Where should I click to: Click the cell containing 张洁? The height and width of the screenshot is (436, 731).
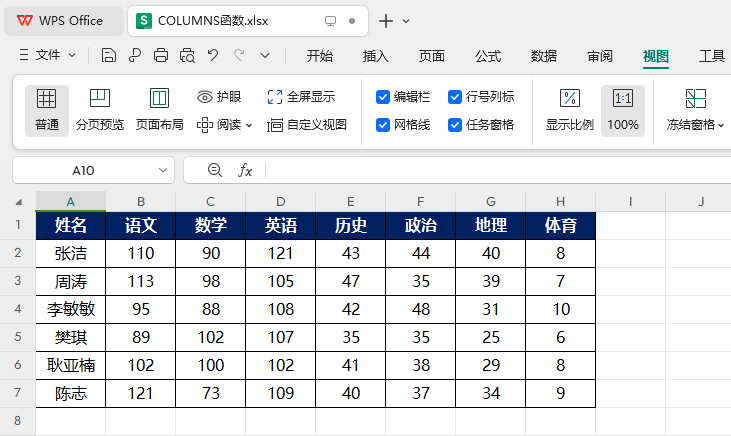(x=70, y=253)
